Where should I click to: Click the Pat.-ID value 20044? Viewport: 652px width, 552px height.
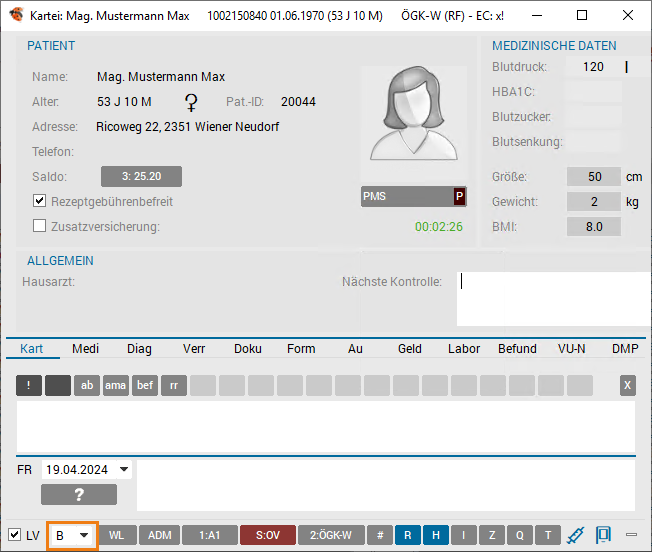pyautogui.click(x=298, y=102)
